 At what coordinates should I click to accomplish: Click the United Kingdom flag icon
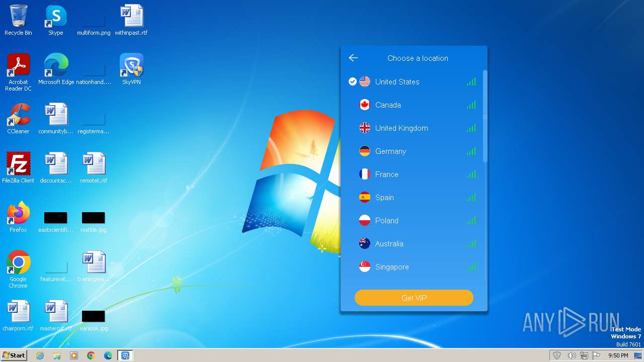[x=365, y=128]
